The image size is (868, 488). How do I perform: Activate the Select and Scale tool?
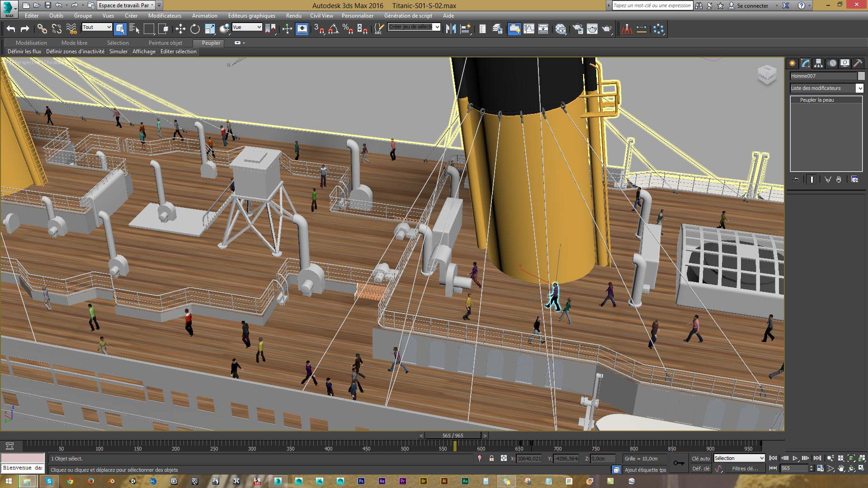210,29
